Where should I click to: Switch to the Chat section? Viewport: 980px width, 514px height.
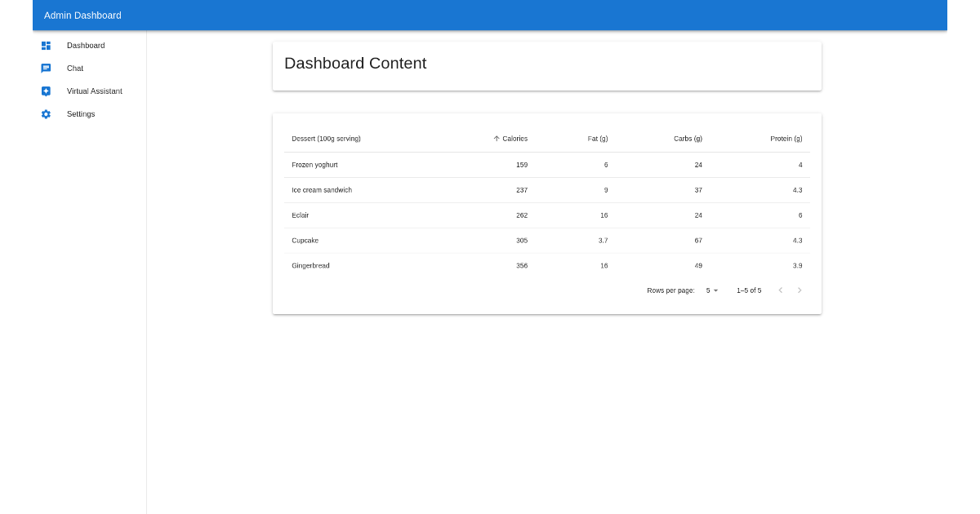point(75,68)
